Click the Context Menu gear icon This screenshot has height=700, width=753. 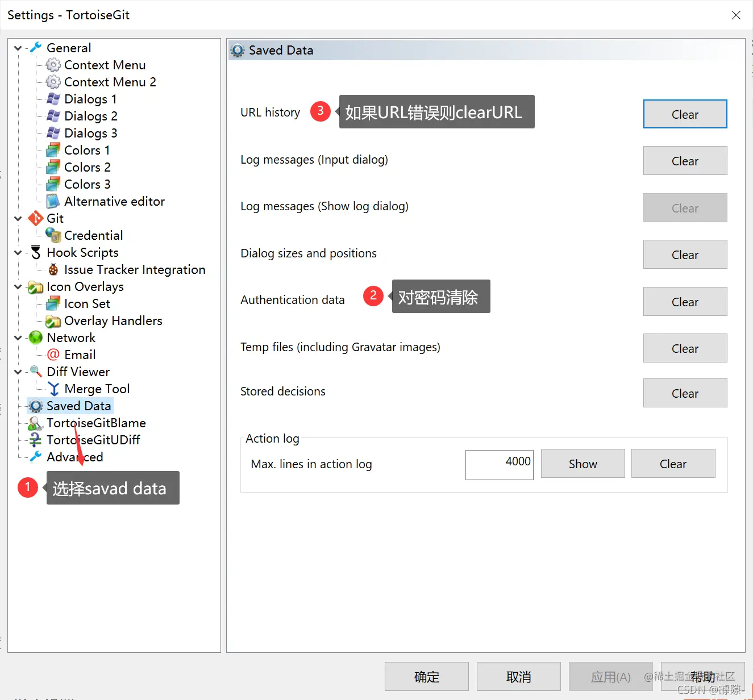[53, 65]
